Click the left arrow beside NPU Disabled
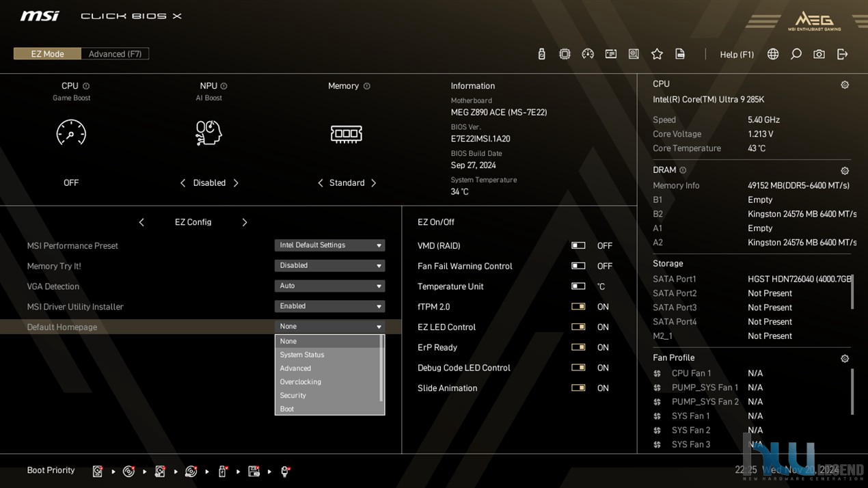The height and width of the screenshot is (488, 868). [182, 183]
